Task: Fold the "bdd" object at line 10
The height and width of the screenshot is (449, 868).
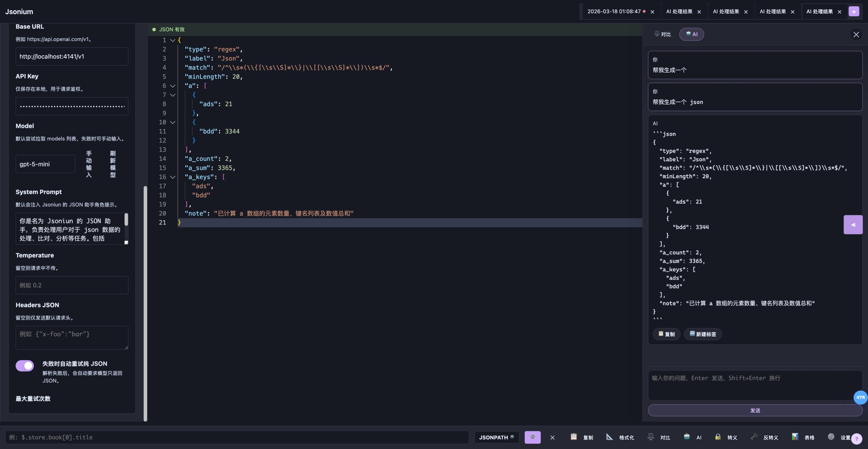Action: click(x=173, y=122)
